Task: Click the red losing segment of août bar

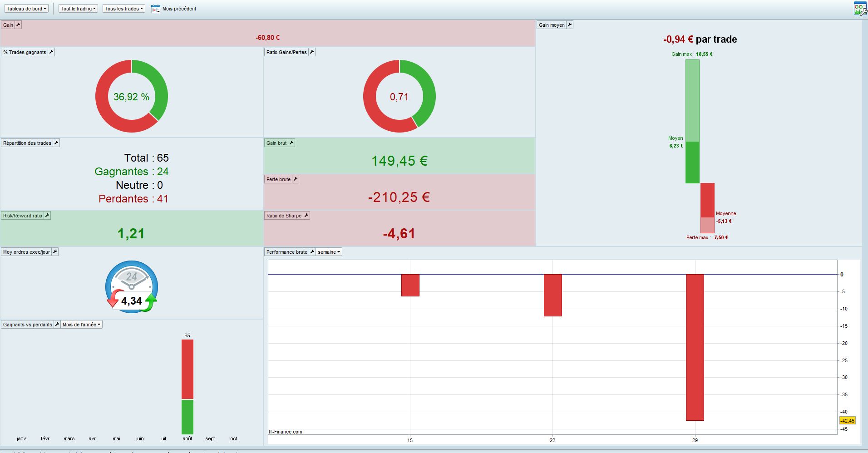Action: [187, 369]
